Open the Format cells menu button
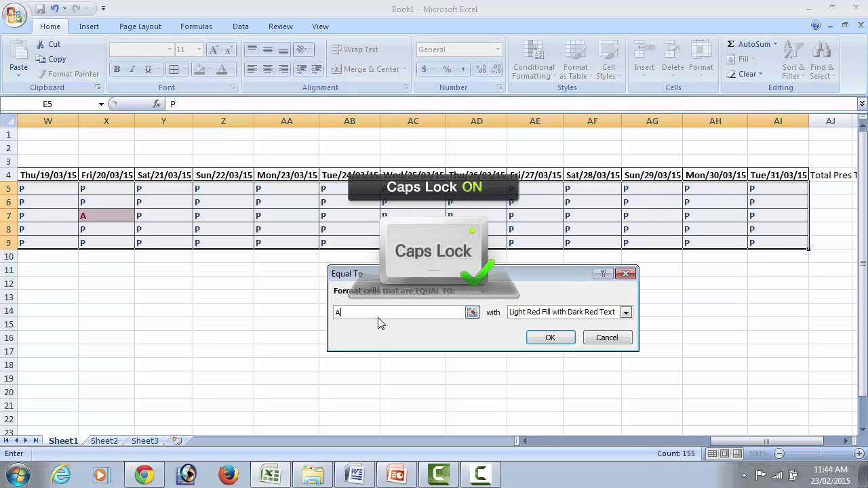This screenshot has width=868, height=488. (x=701, y=58)
